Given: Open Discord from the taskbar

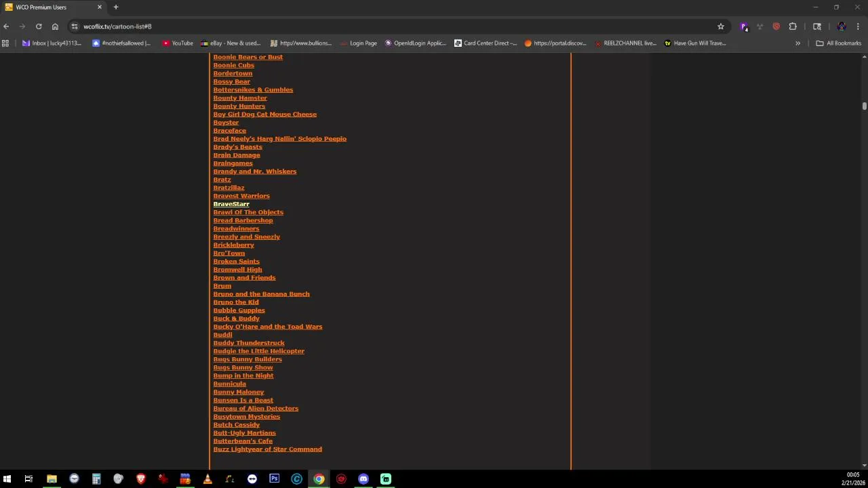Looking at the screenshot, I should click(363, 479).
